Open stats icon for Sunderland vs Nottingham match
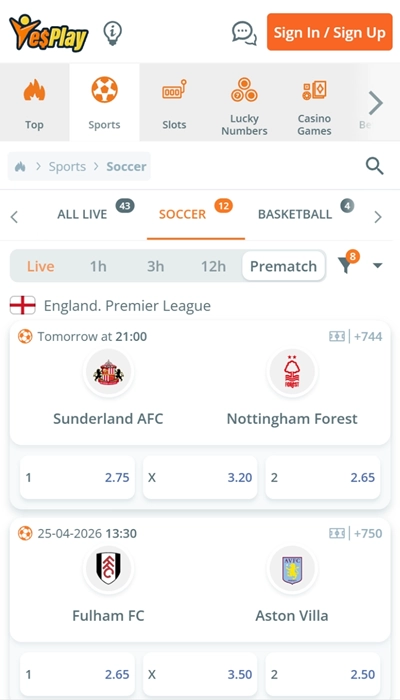 (337, 336)
